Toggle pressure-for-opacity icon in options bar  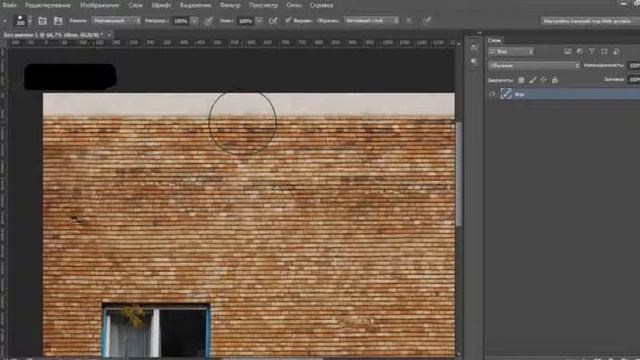pos(209,21)
